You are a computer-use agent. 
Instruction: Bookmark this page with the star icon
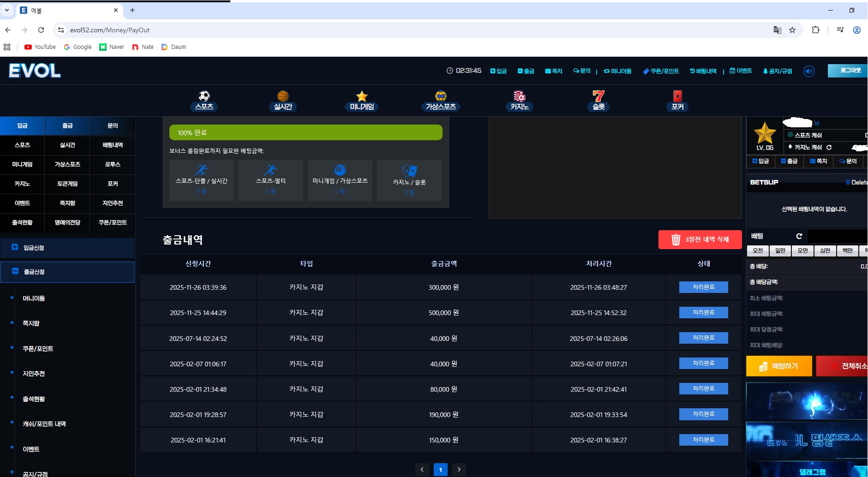[x=792, y=30]
